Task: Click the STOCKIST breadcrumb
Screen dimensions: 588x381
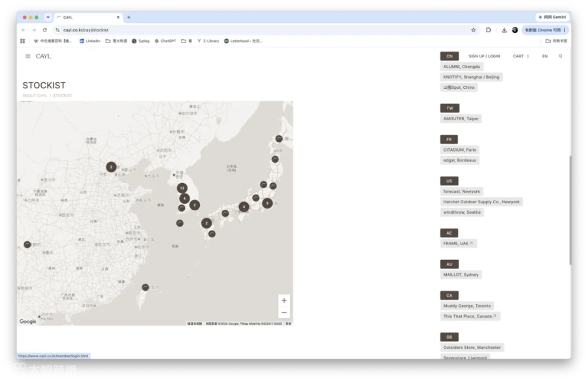Action: (x=63, y=95)
